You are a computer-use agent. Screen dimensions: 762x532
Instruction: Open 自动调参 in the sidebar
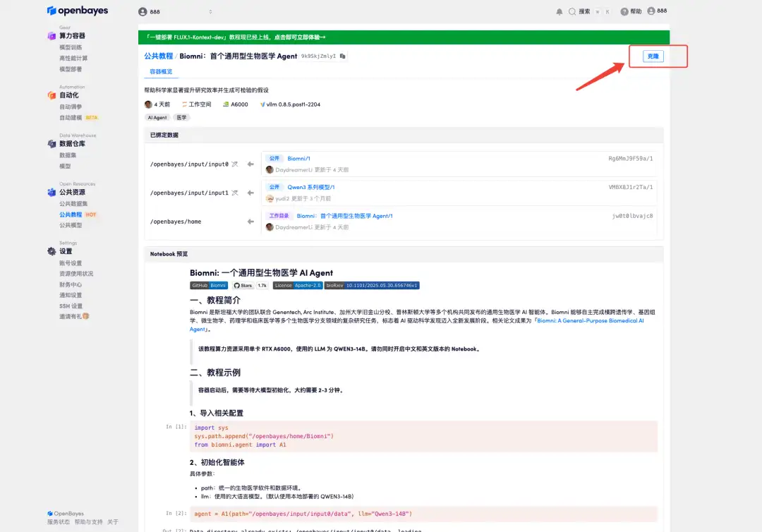[71, 107]
